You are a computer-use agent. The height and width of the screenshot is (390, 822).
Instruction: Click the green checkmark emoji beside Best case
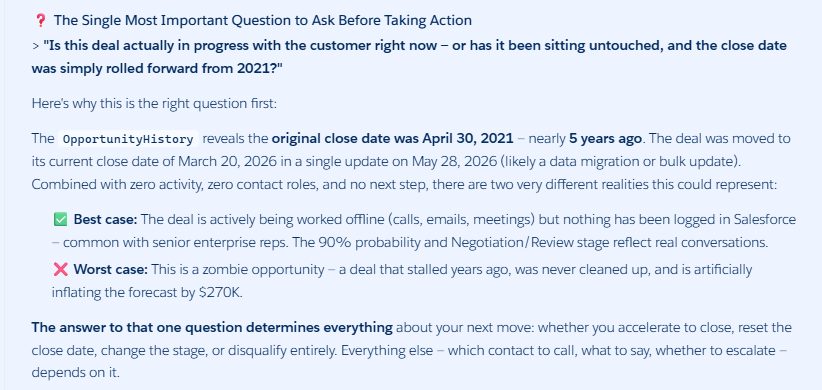[60, 219]
